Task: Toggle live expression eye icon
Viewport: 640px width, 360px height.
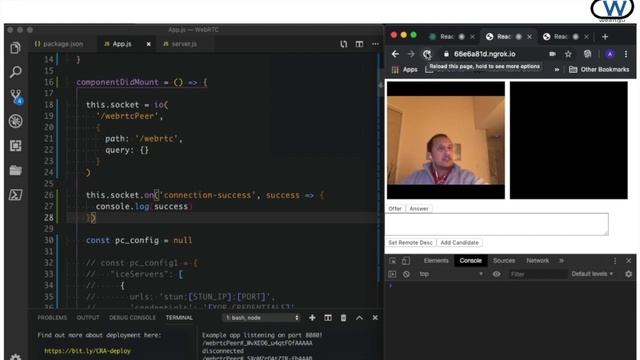Action: 496,274
